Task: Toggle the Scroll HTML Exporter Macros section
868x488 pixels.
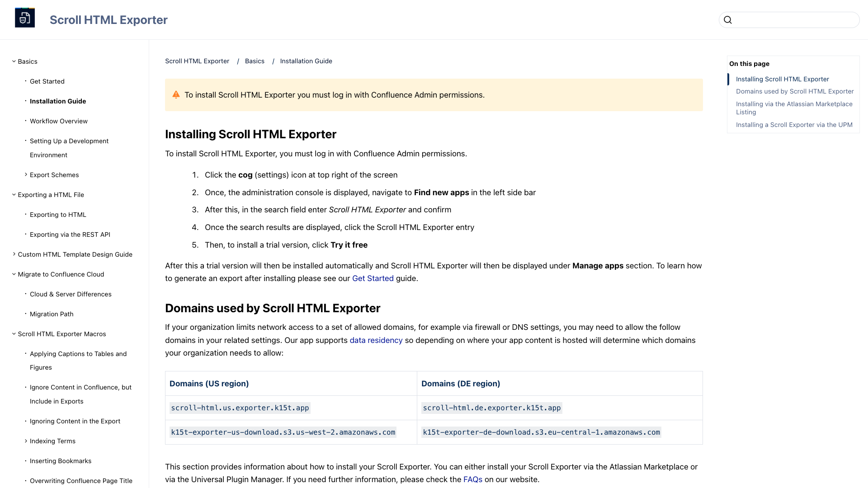Action: coord(13,333)
